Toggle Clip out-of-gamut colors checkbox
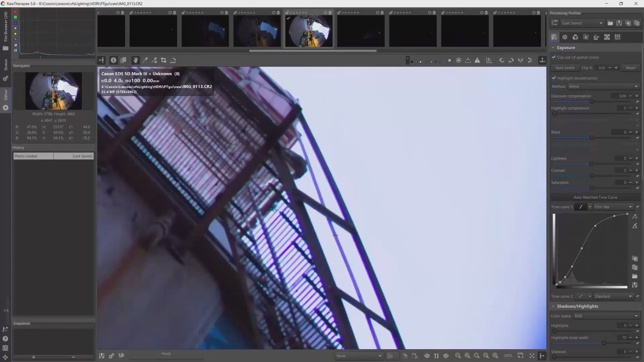This screenshot has width=644, height=362. click(554, 57)
